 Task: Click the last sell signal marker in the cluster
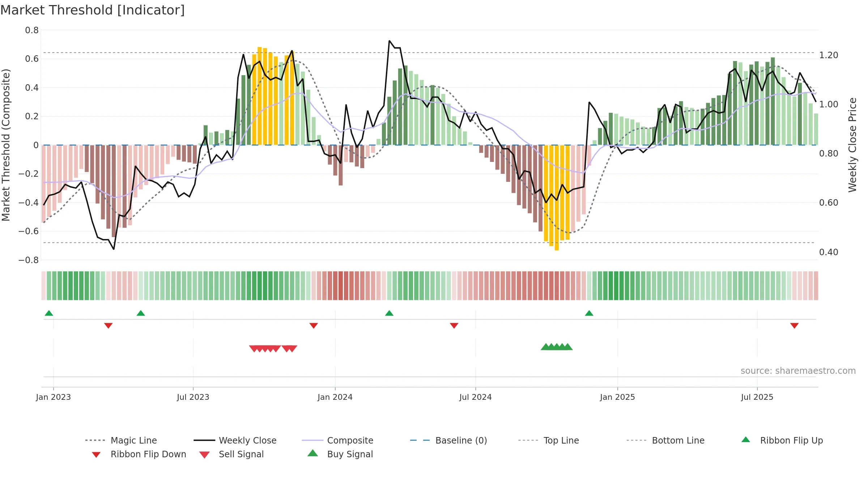pos(292,349)
